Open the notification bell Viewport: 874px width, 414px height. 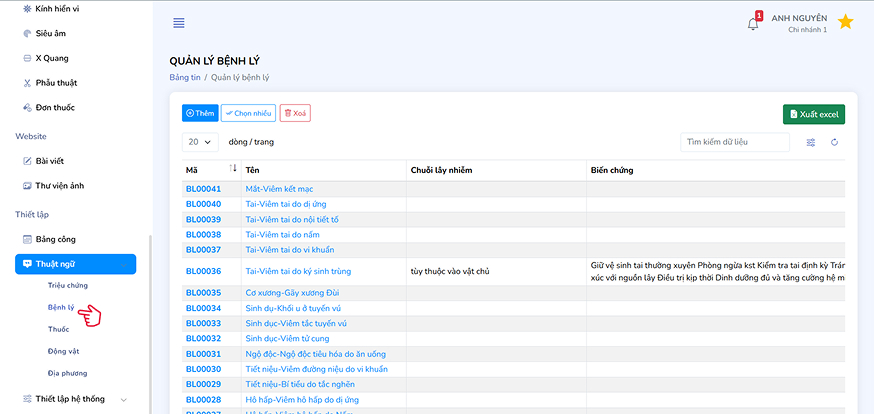753,23
